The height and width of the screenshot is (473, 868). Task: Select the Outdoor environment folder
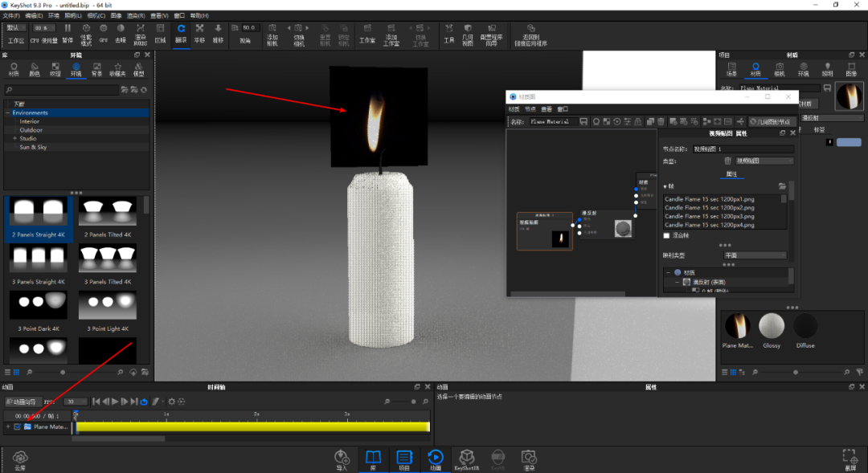tap(31, 130)
